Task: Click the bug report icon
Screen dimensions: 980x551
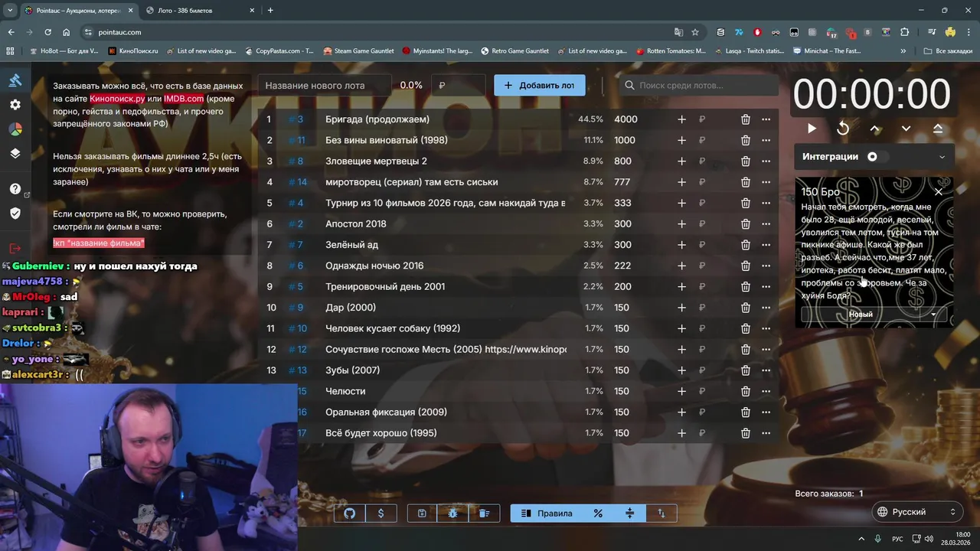Action: [x=453, y=514]
